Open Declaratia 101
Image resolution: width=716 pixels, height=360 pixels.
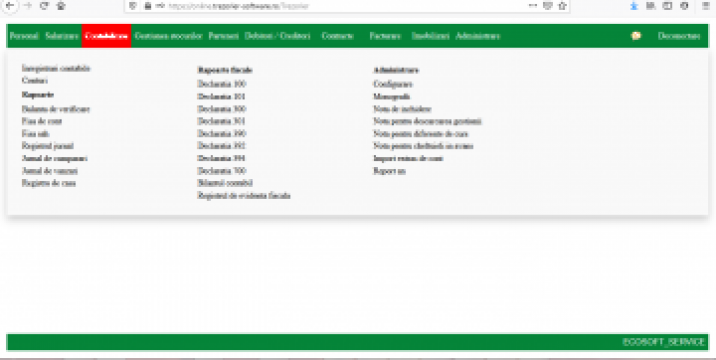click(x=221, y=96)
